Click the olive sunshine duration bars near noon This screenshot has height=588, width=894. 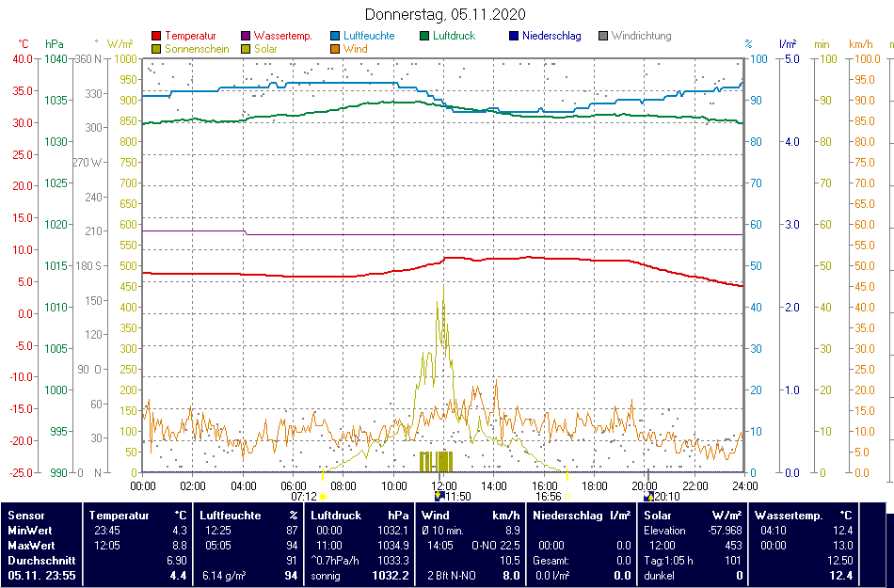(436, 462)
